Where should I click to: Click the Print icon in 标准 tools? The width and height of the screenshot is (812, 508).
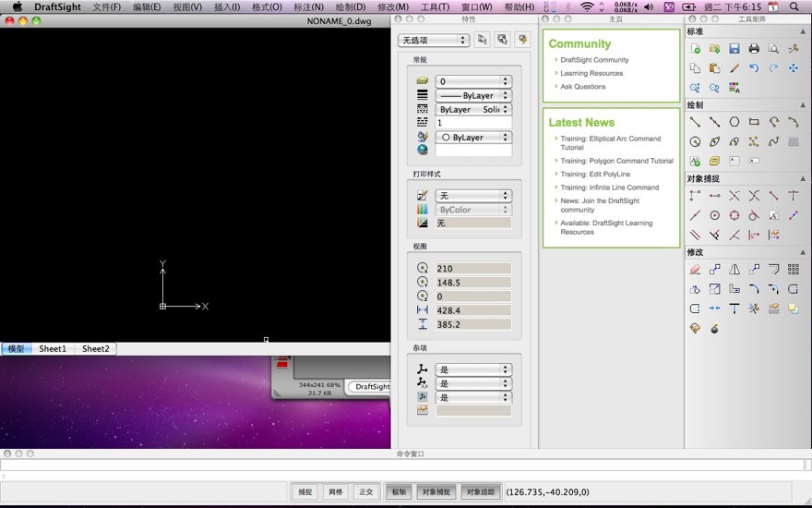click(754, 49)
